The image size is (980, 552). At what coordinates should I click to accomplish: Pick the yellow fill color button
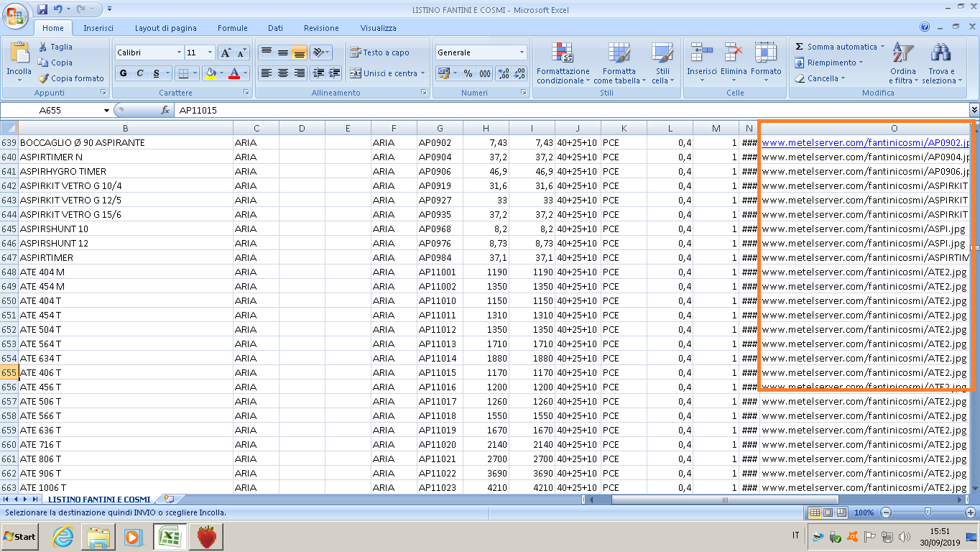(211, 73)
